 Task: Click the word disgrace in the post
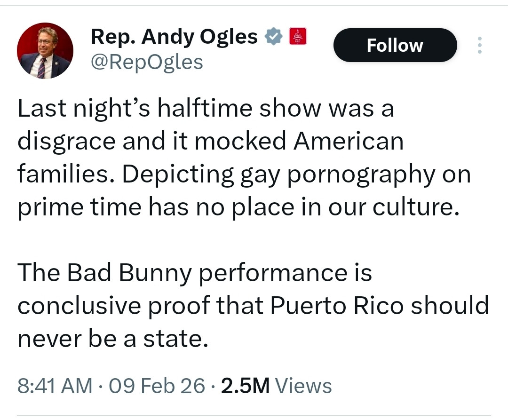point(67,142)
